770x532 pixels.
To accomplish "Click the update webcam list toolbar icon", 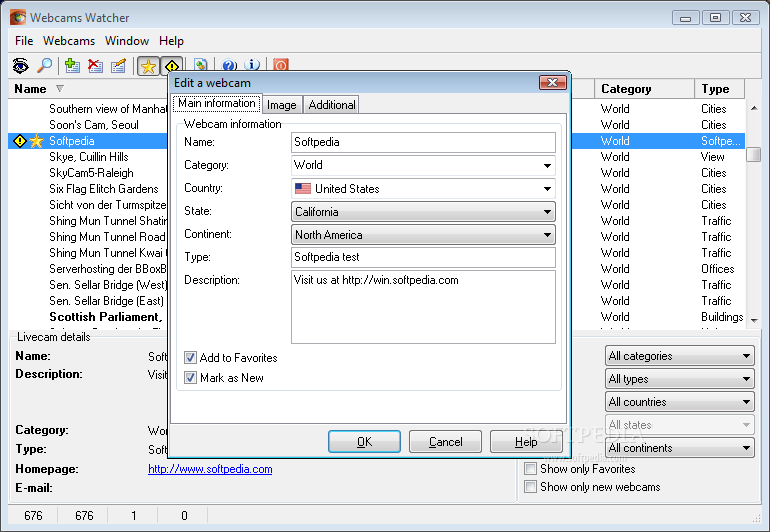I will point(200,65).
